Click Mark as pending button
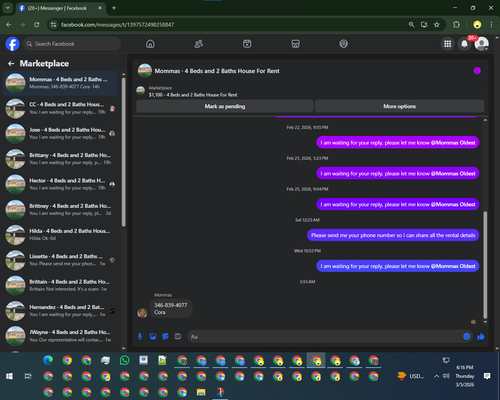Screen dimensions: 500x400 pos(225,106)
